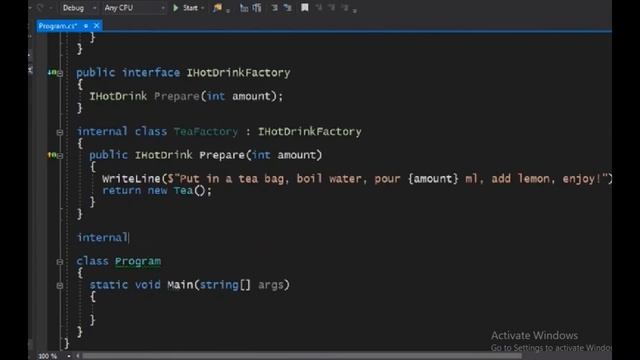Click the clear bookmarks toolbar icon
Viewport: 640px width, 360px height.
point(345,8)
